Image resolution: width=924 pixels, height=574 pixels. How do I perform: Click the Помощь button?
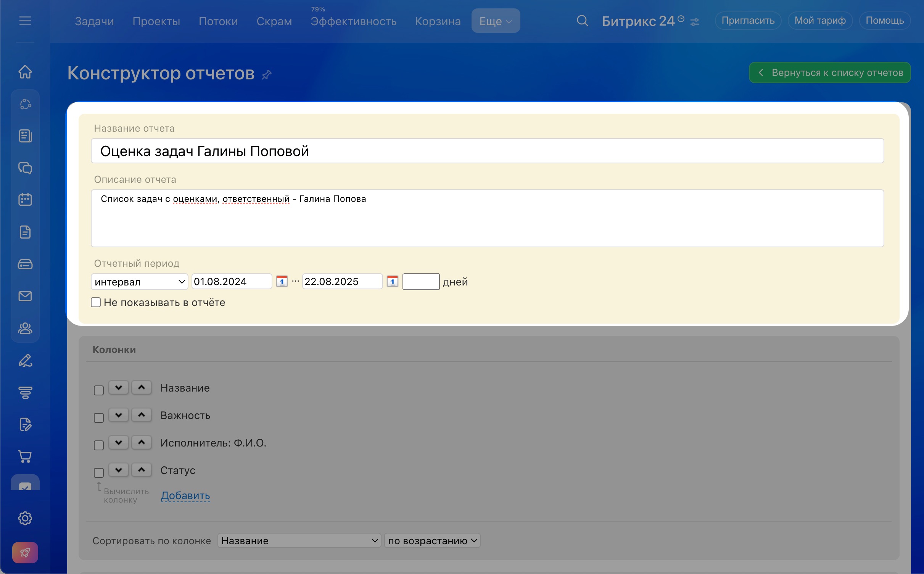pos(884,21)
